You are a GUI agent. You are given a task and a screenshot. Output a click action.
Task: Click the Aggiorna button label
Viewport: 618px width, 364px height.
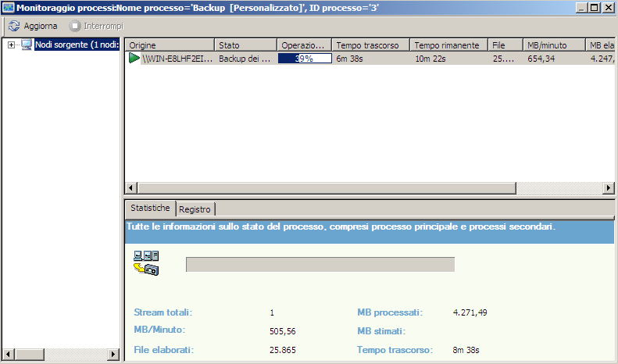coord(41,26)
